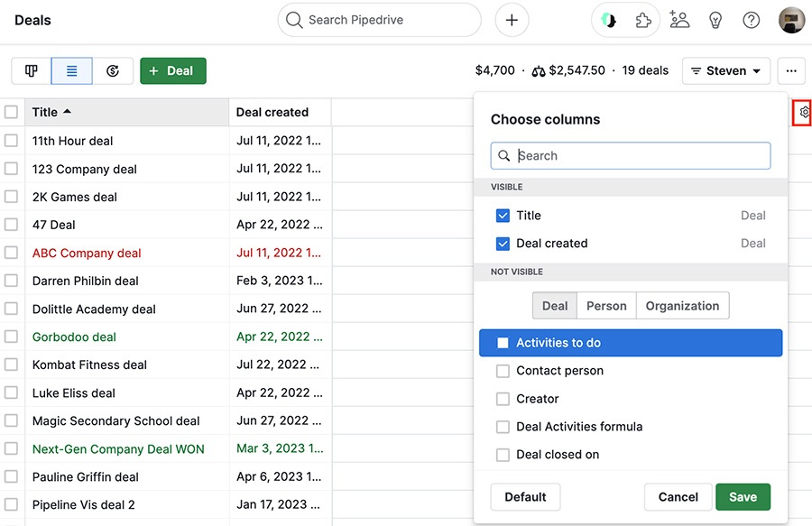This screenshot has width=812, height=526.
Task: Select the Organization tab
Action: coord(682,305)
